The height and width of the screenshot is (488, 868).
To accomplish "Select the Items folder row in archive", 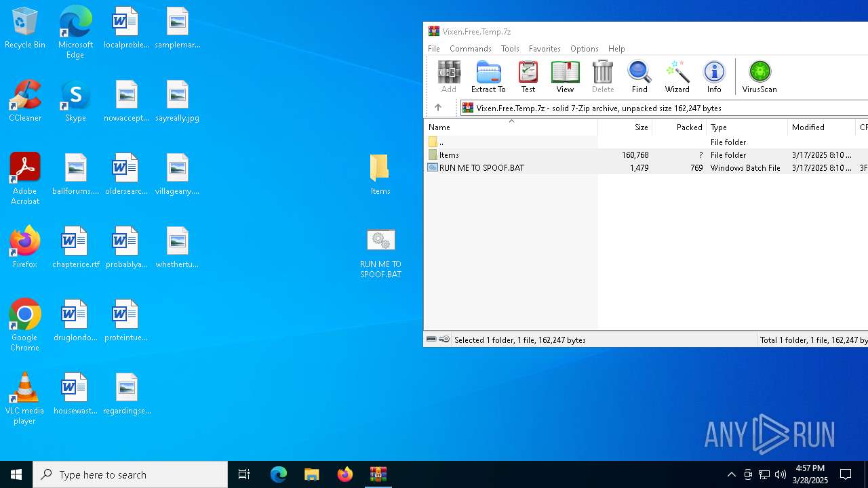I will (646, 155).
